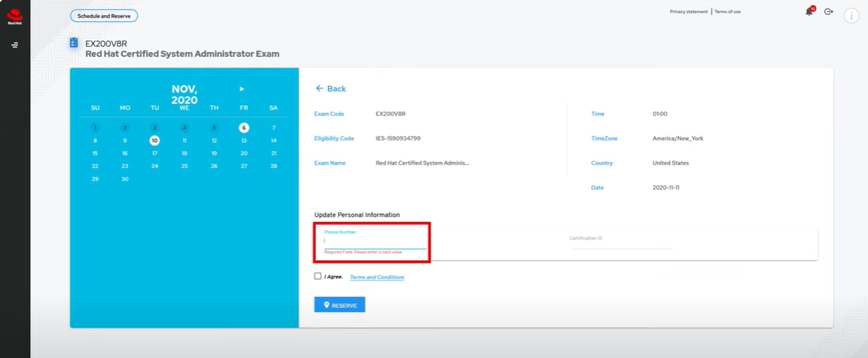Select November 29 on calendar

(95, 179)
